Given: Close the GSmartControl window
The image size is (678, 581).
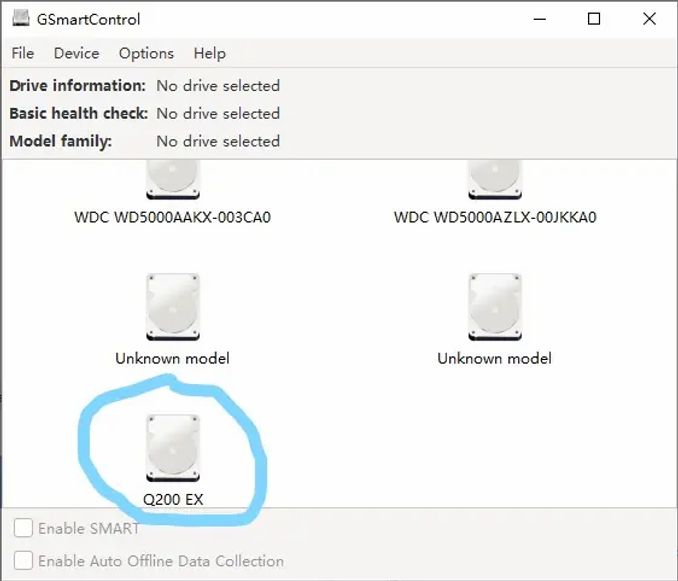Looking at the screenshot, I should point(649,19).
